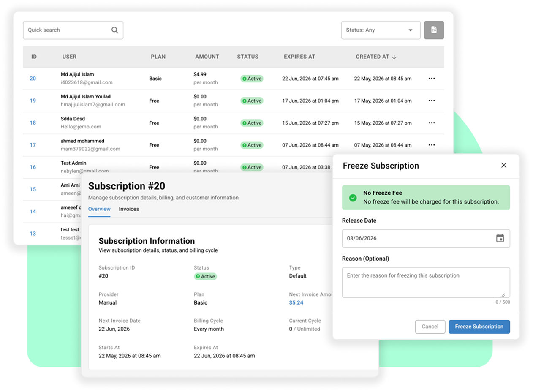Select user name ahmed mohammed

(82, 141)
